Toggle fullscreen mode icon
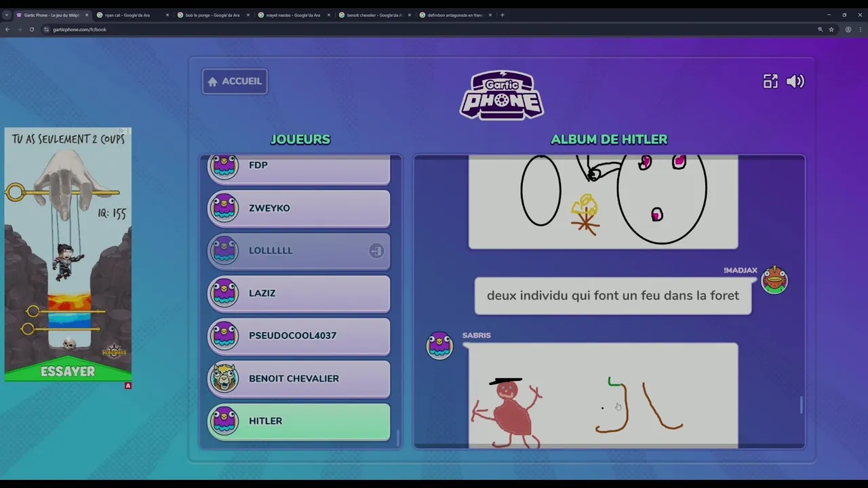This screenshot has width=868, height=488. 770,81
